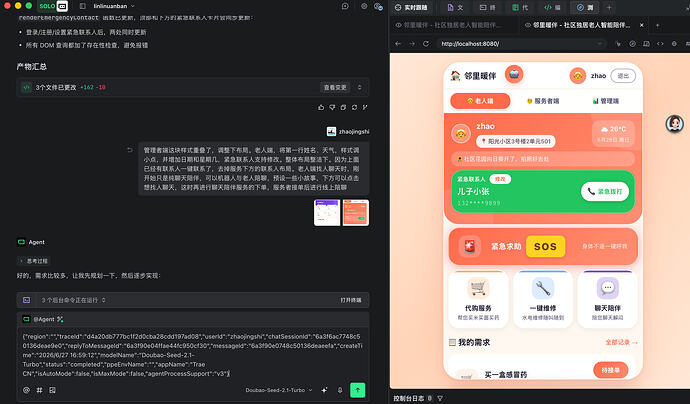Click the thumbs up feedback icon
Viewport: 690px width, 404px height.
(321, 107)
